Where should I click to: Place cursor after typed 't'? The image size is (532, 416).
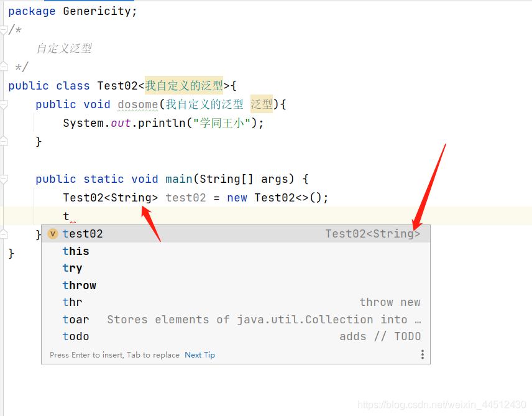tap(70, 216)
